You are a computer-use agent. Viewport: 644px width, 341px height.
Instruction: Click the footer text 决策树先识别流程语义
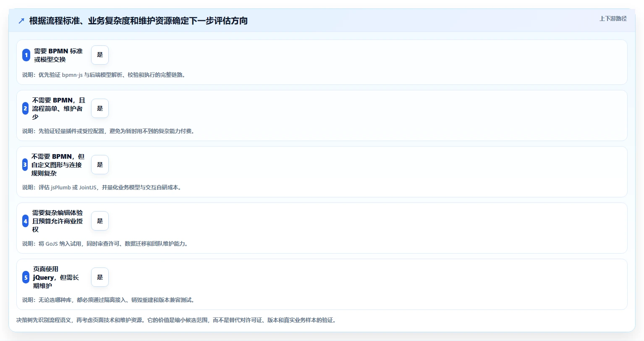pyautogui.click(x=176, y=320)
